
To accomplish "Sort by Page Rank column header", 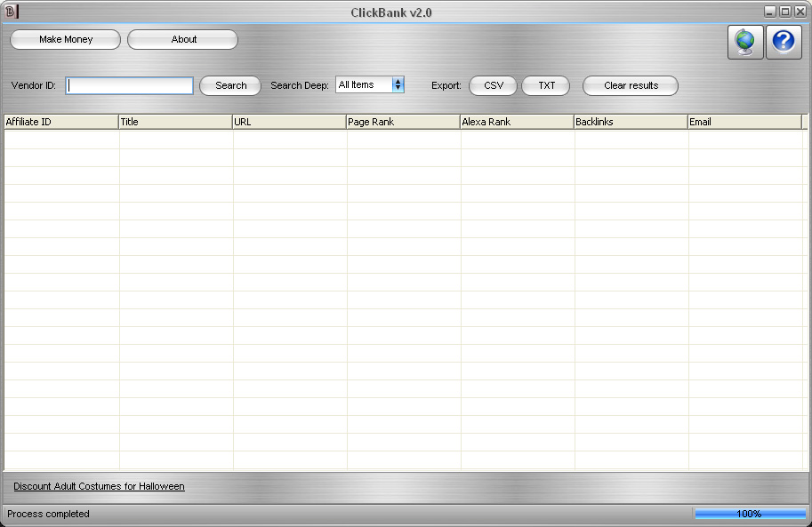I will click(403, 122).
